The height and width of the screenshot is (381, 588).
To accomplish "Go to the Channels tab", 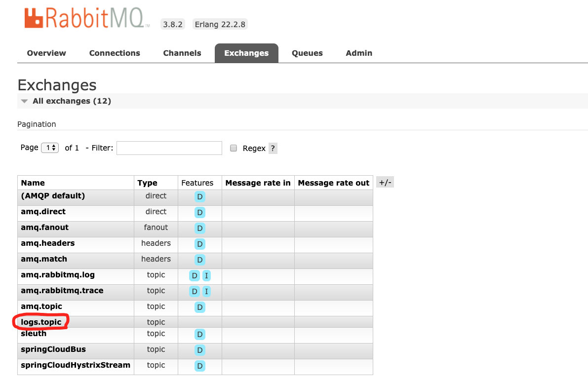I will (182, 53).
